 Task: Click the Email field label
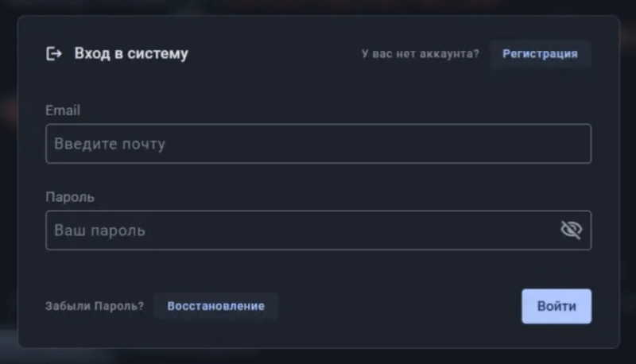[x=63, y=110]
